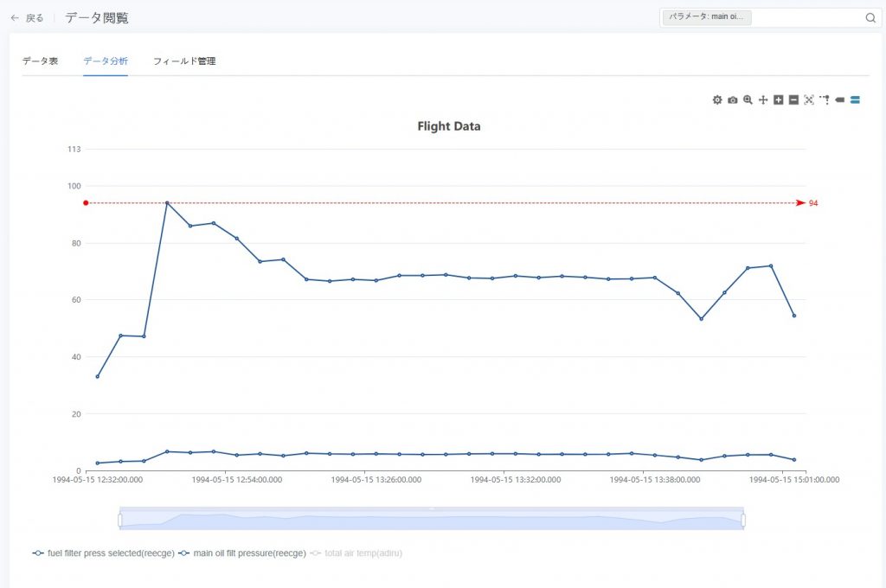Image resolution: width=886 pixels, height=588 pixels.
Task: Toggle main oil filt pressure series
Action: click(242, 553)
